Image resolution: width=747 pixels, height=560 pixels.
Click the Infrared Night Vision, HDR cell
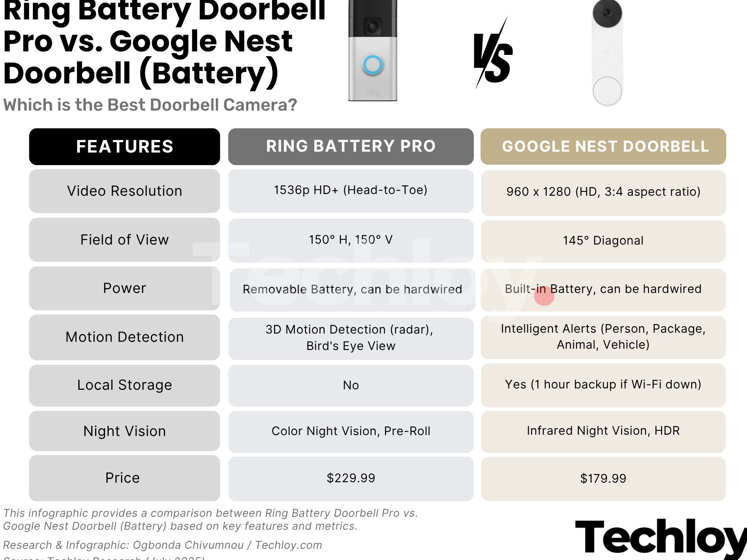click(603, 431)
